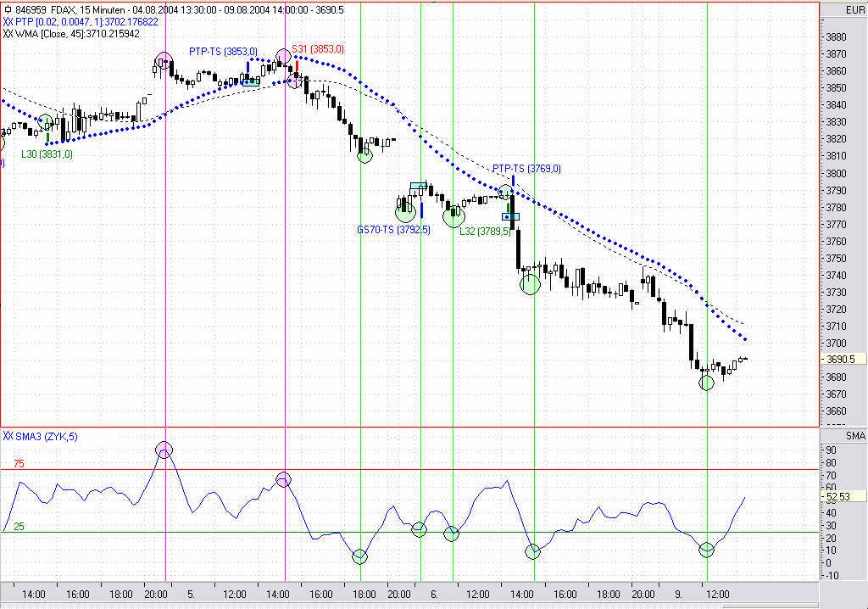Select the chart title 846959 FDAX, 15 Minuten

[x=70, y=9]
